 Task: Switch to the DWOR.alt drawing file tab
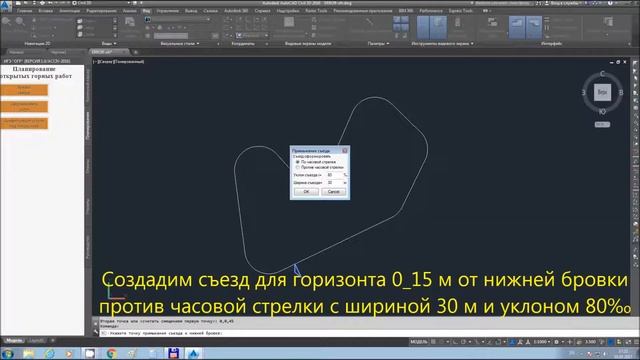point(107,52)
